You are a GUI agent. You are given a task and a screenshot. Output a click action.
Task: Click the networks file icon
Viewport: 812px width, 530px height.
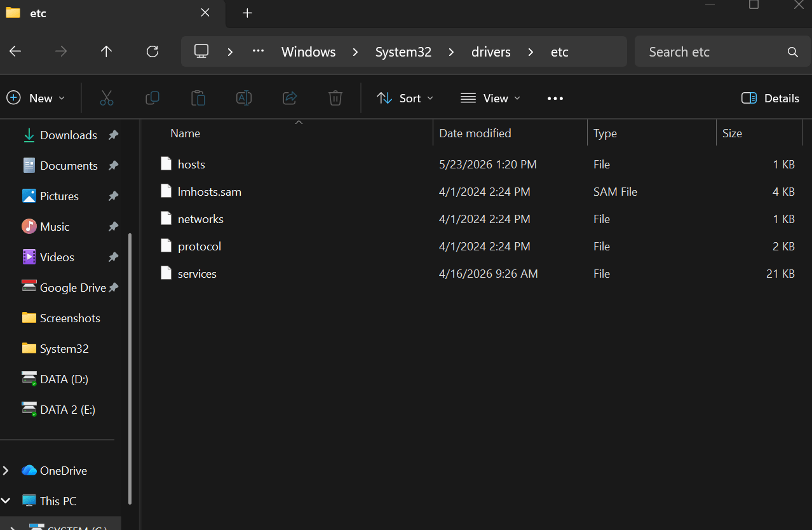(x=166, y=218)
